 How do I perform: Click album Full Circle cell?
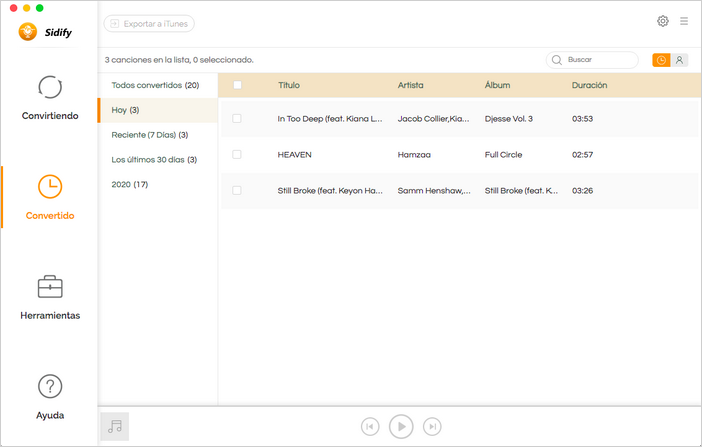pos(503,155)
